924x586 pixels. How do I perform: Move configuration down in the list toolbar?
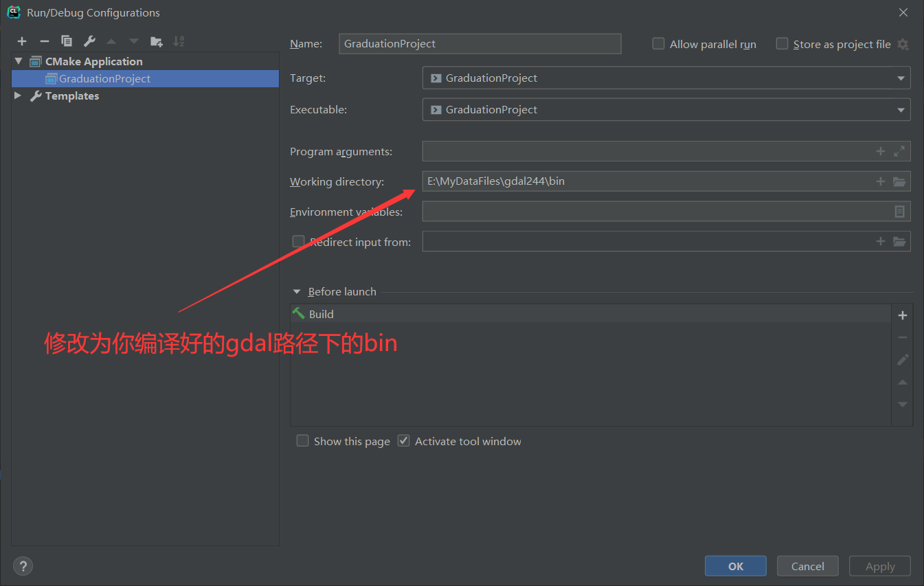(x=133, y=41)
